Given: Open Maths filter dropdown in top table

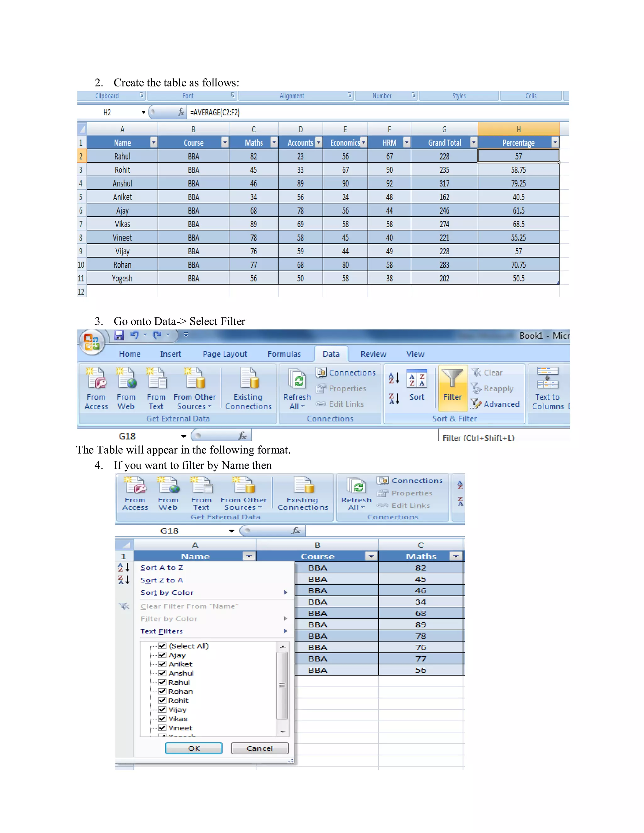Looking at the screenshot, I should [x=274, y=143].
